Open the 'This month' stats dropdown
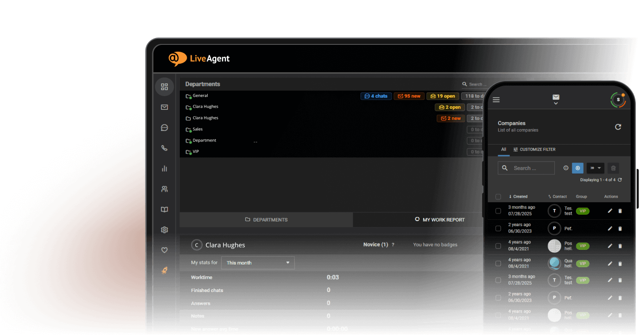This screenshot has width=644, height=335. point(258,263)
